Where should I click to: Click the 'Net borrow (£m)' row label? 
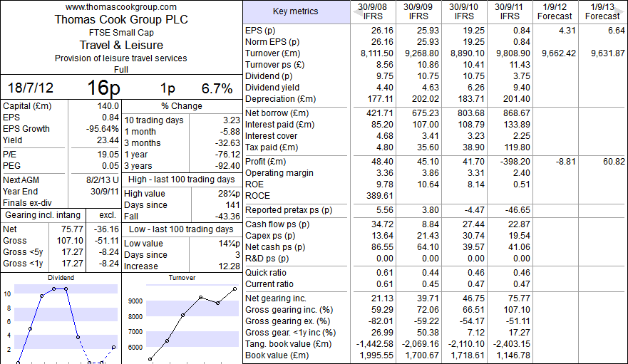(x=277, y=113)
